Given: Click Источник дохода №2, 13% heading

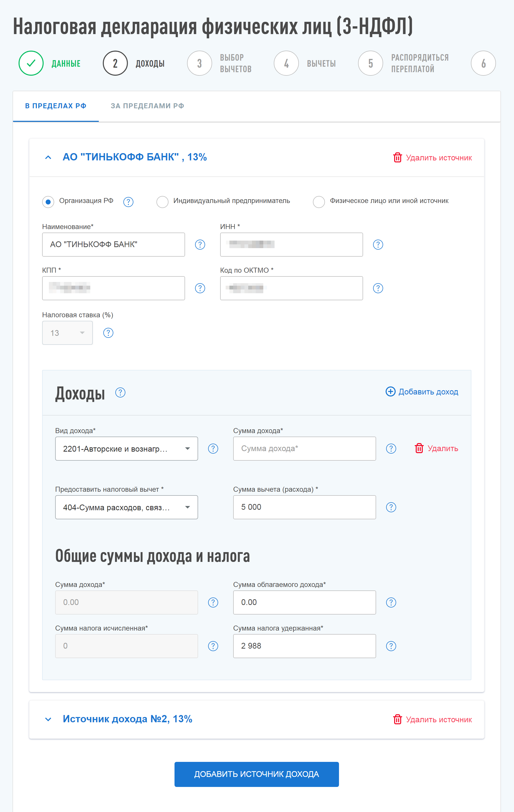Looking at the screenshot, I should pos(127,719).
